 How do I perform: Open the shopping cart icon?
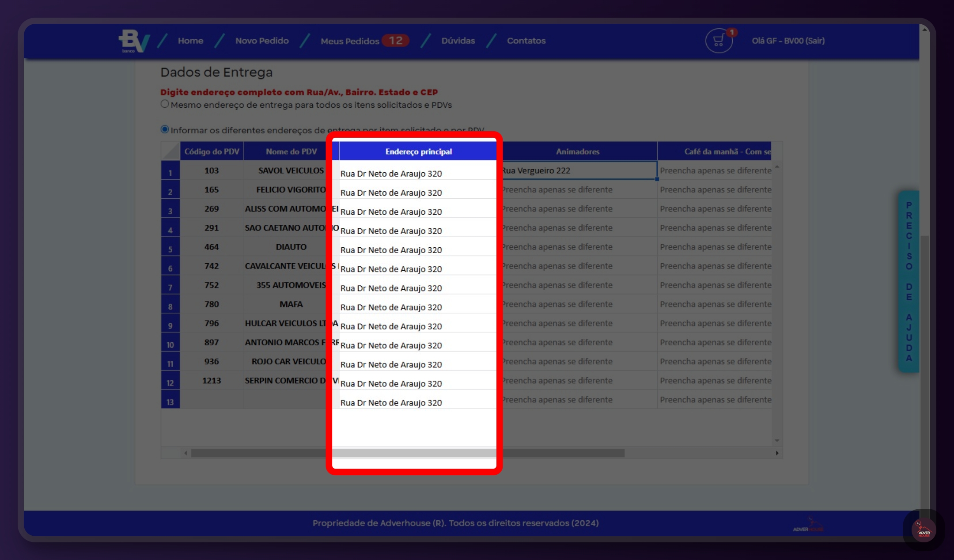pos(719,41)
